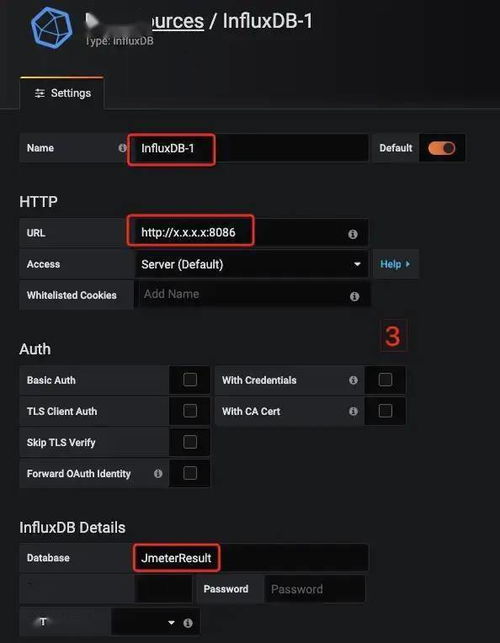Screen dimensions: 500x643
Task: Click the InfluxDB logo icon
Action: (x=52, y=27)
